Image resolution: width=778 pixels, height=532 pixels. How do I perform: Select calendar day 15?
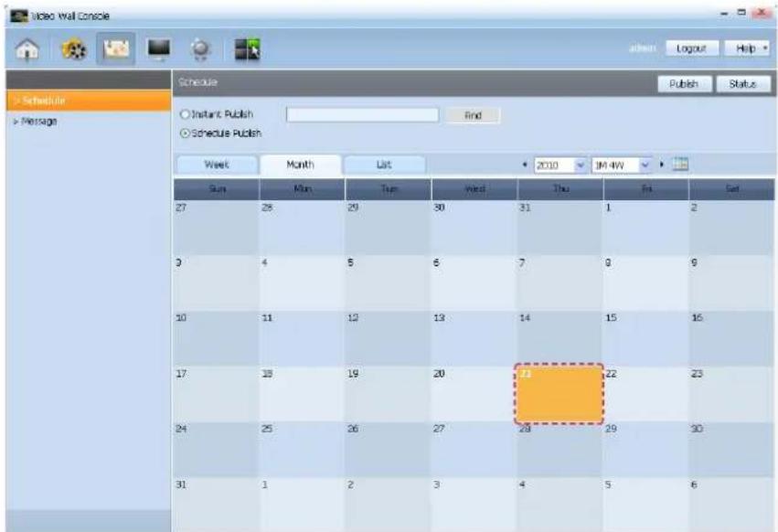[x=645, y=339]
